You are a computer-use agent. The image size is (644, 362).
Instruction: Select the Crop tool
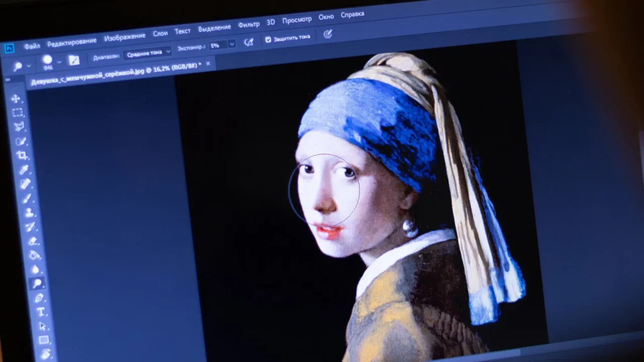tap(22, 155)
